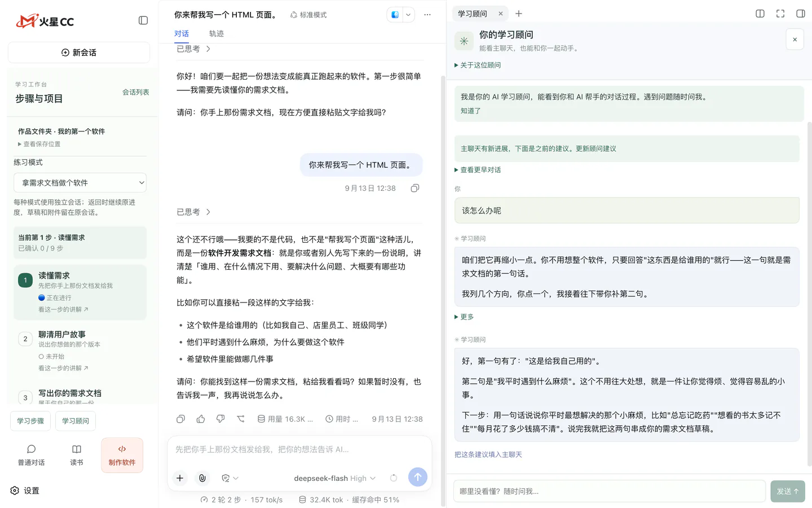The image size is (812, 508).
Task: Click the 标准模式 mode indicator
Action: (x=308, y=15)
